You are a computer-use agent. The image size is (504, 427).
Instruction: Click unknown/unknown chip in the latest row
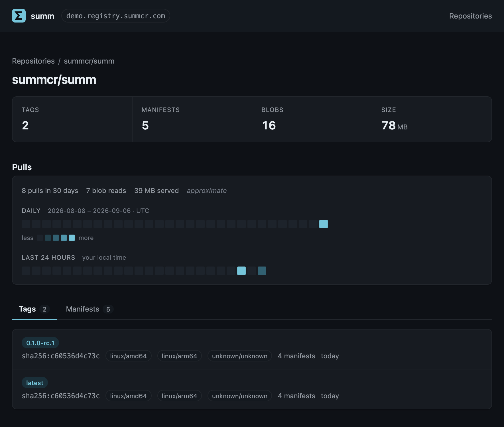(240, 396)
